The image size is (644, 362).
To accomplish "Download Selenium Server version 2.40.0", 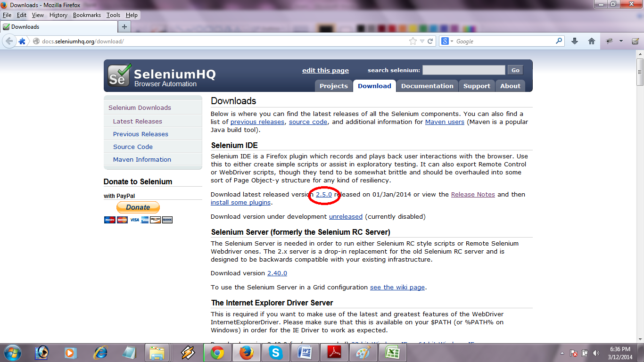I will [x=277, y=273].
